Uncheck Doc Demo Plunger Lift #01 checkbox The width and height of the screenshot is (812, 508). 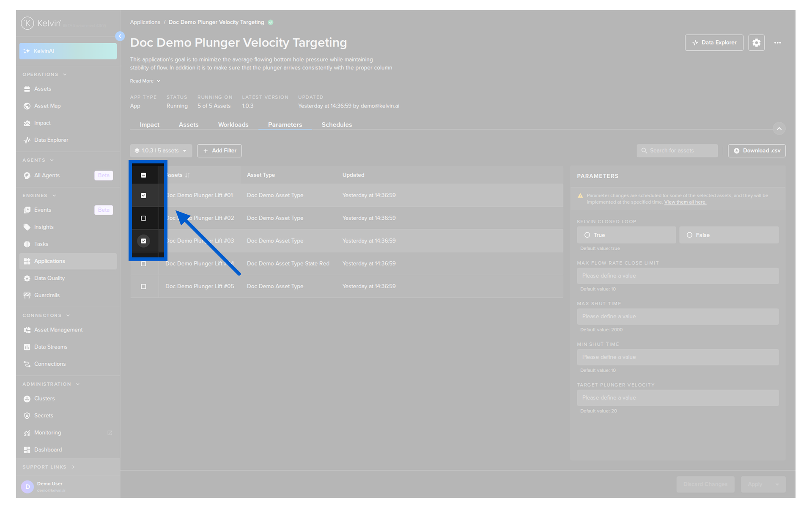coord(143,196)
